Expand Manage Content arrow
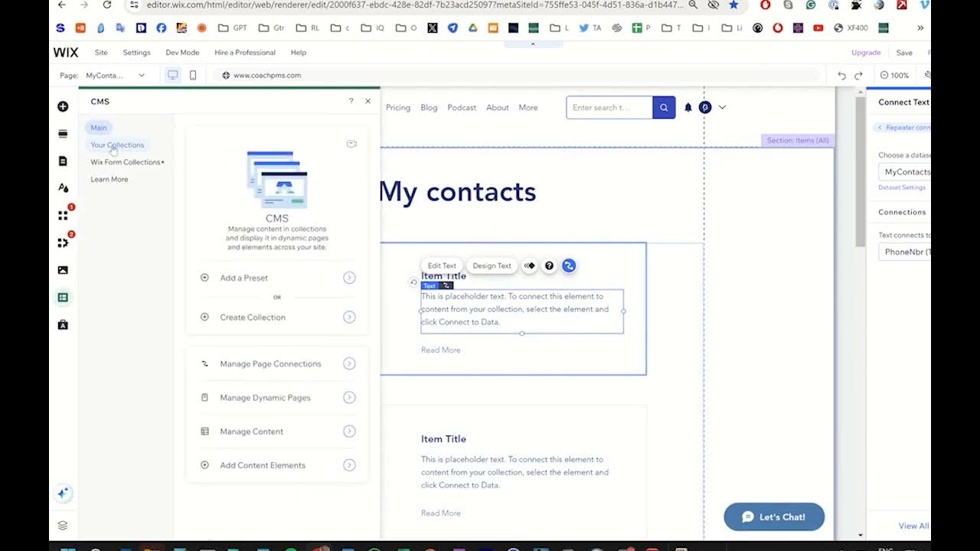Viewport: 980px width, 551px height. coord(349,432)
